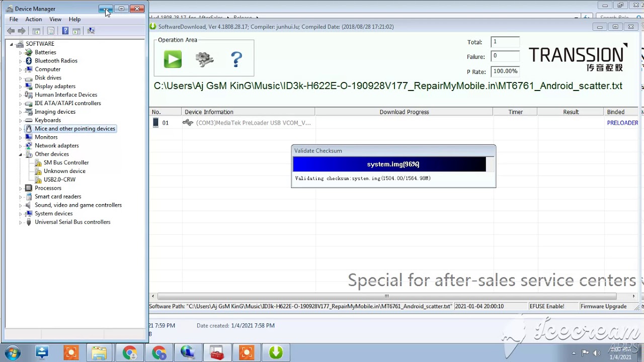Open the Windows Start orb
The image size is (644, 362).
coord(12,353)
